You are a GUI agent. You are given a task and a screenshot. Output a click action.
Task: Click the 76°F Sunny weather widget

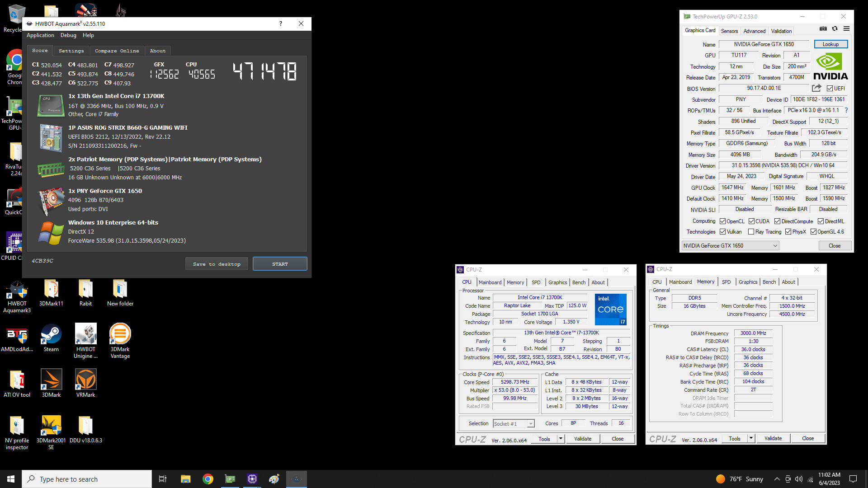pyautogui.click(x=740, y=479)
